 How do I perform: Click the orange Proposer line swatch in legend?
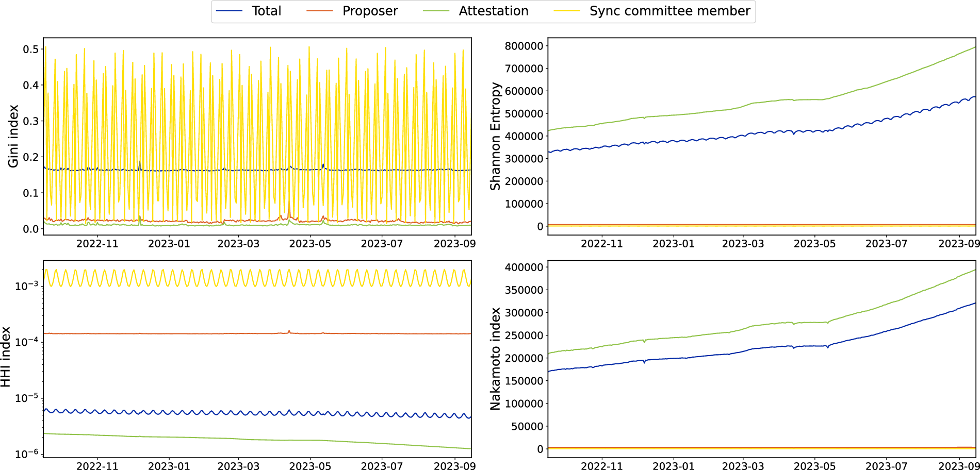(x=320, y=11)
